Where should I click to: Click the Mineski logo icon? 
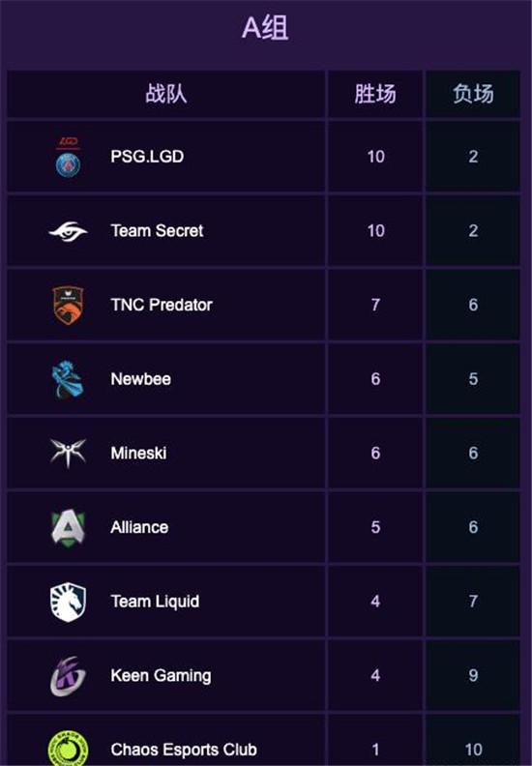coord(68,453)
